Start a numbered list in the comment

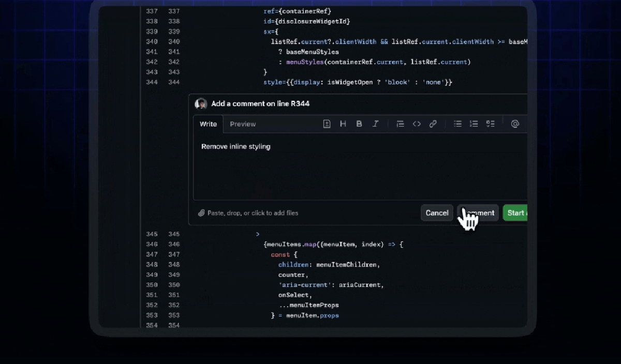474,124
